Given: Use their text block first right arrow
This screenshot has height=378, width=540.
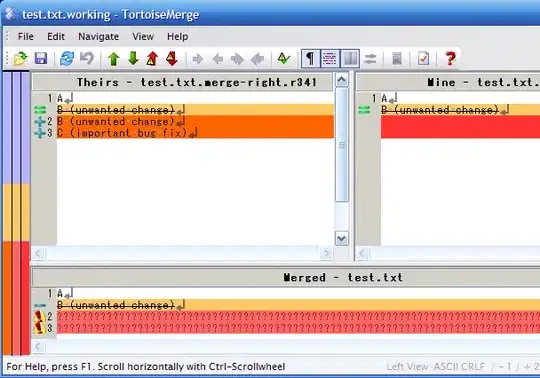Looking at the screenshot, I should click(198, 59).
